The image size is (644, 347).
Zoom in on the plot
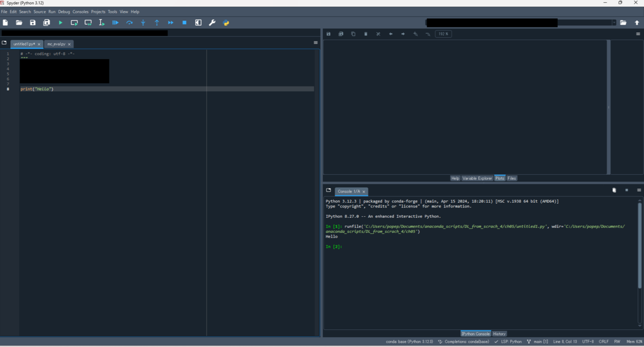[x=415, y=34]
